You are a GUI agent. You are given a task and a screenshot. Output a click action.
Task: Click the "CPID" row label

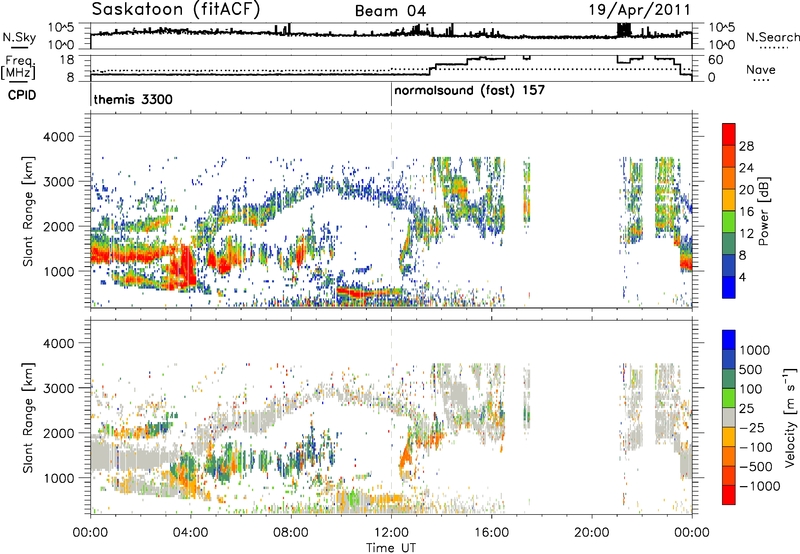[x=21, y=95]
